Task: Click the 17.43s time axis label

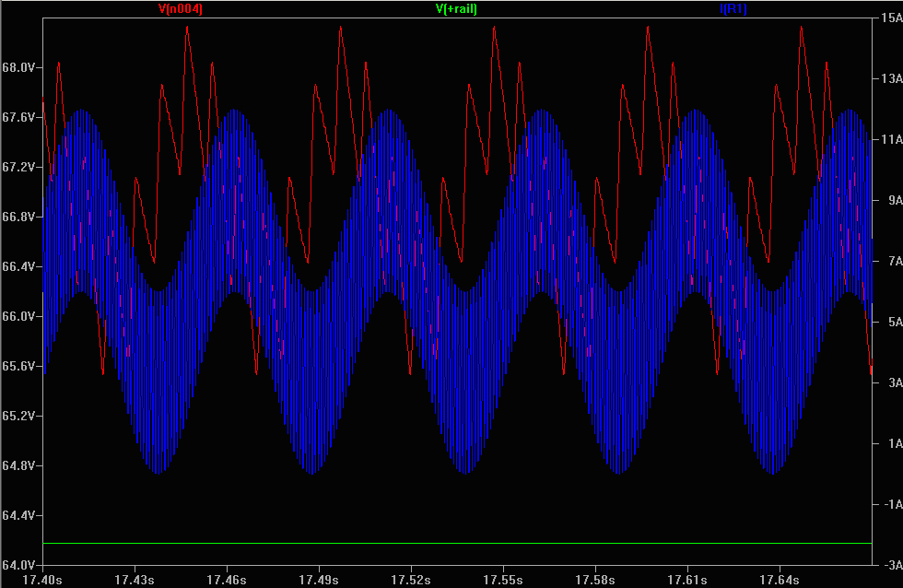Action: (135, 580)
